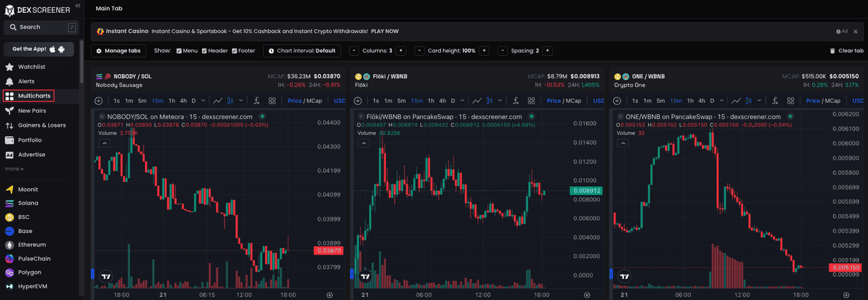The image size is (868, 300).
Task: Open the layout grid icon on Flōki chart
Action: pos(532,101)
